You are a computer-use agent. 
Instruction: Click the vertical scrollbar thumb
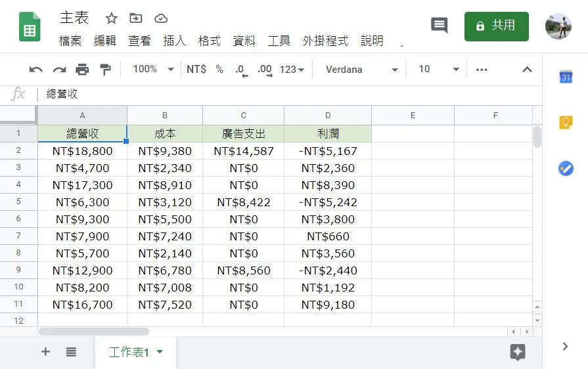point(537,137)
